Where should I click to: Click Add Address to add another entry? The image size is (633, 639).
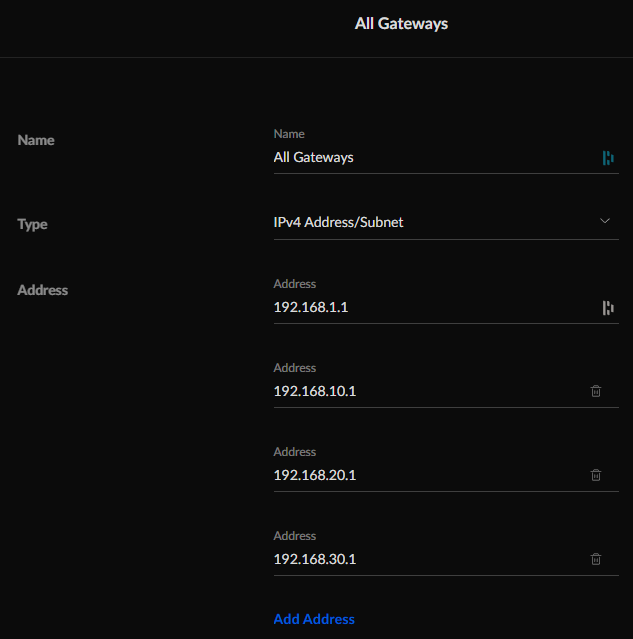click(314, 619)
